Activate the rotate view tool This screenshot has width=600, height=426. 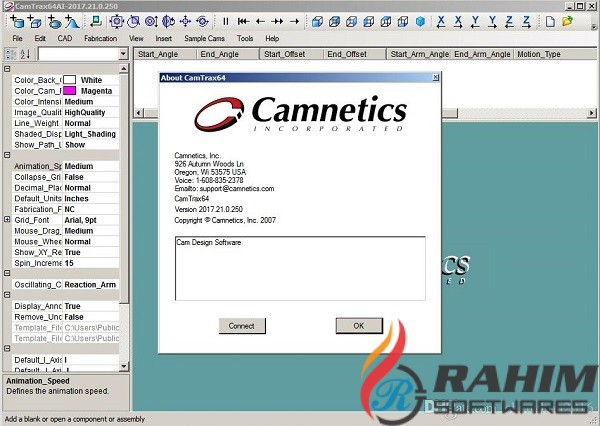(168, 21)
